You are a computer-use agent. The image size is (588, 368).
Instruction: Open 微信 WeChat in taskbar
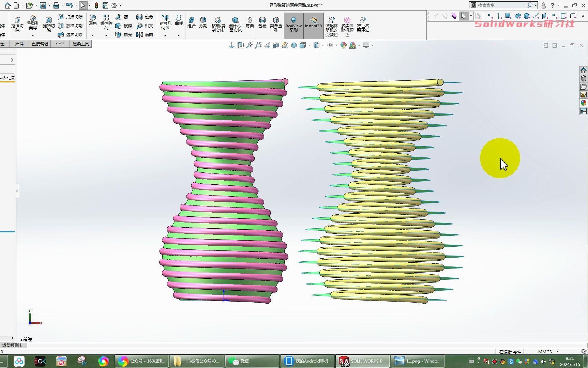[252, 361]
